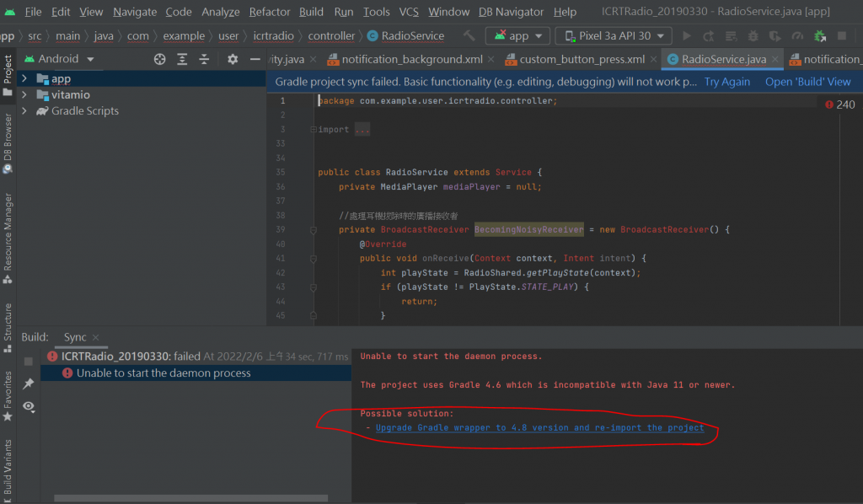863x504 pixels.
Task: Open the DB Navigator menu
Action: coord(511,12)
